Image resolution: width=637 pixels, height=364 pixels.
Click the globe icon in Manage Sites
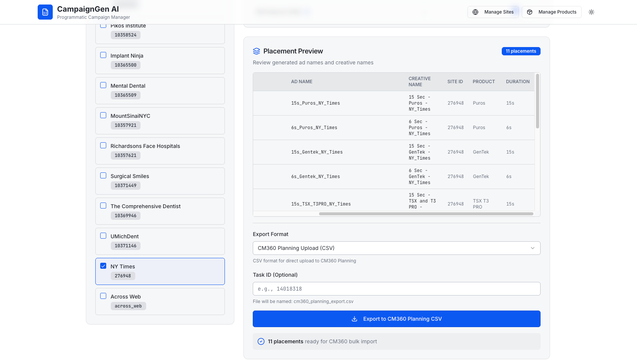[x=475, y=12]
